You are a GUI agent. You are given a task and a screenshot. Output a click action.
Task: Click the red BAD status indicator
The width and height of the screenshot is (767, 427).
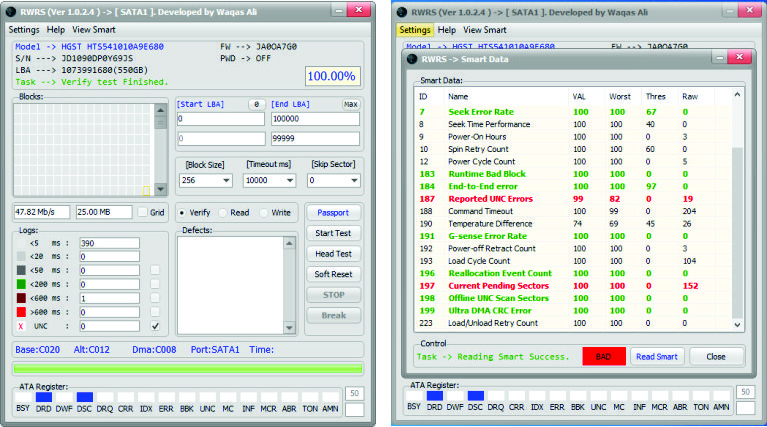(604, 357)
